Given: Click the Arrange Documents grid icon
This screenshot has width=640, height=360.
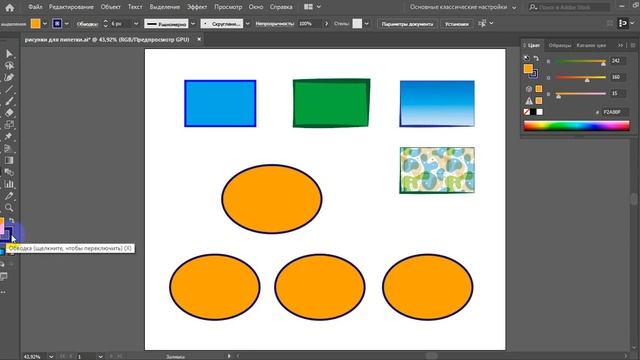Looking at the screenshot, I should (x=309, y=7).
